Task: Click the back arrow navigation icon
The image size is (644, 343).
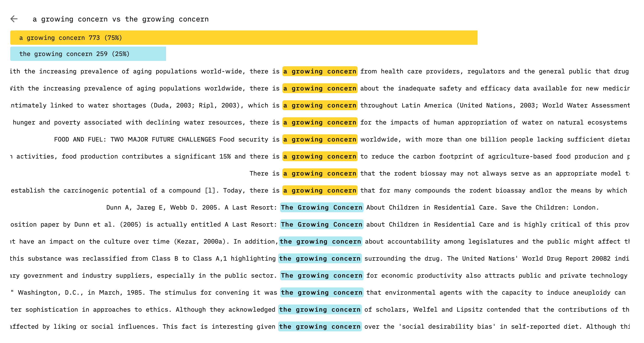Action: [x=14, y=18]
